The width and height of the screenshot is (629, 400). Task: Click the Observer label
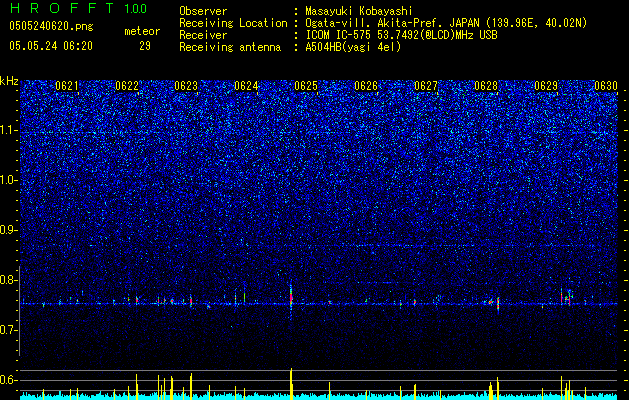[203, 11]
